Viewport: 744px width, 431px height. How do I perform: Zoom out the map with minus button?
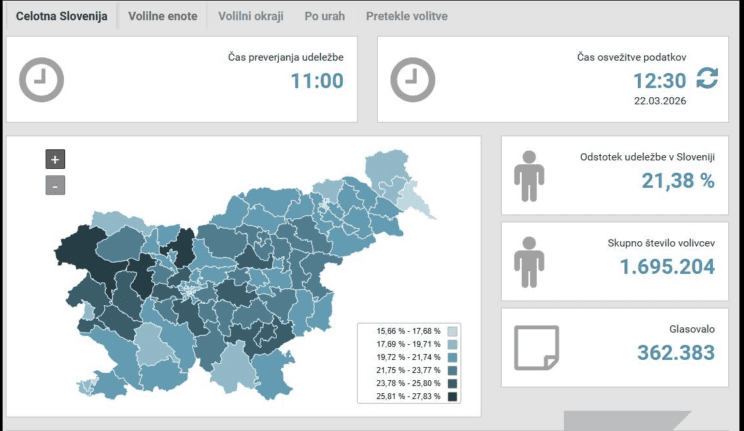point(55,185)
